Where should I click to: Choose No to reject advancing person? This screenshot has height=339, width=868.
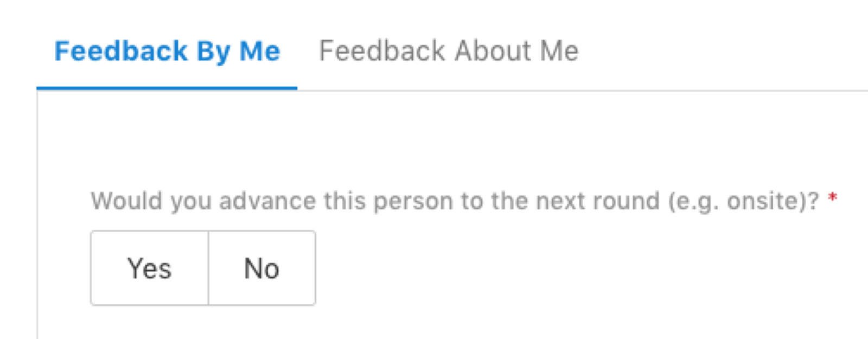[x=262, y=268]
